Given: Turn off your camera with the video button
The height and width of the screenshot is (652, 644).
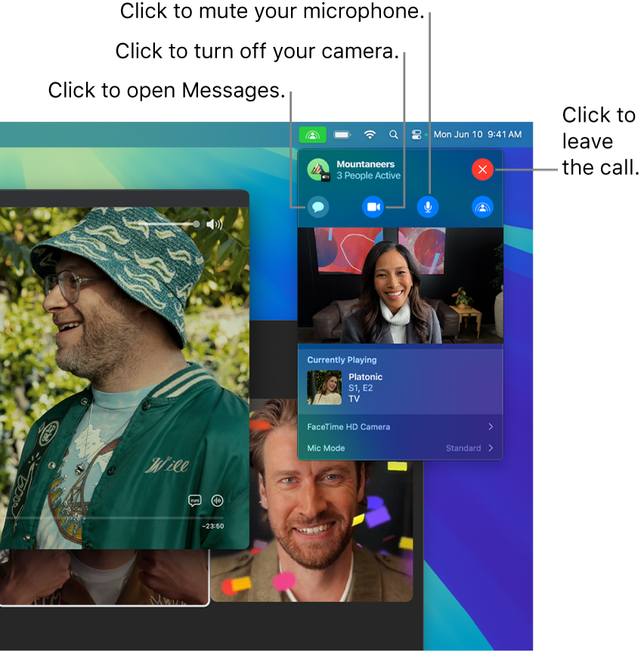Looking at the screenshot, I should (x=373, y=207).
